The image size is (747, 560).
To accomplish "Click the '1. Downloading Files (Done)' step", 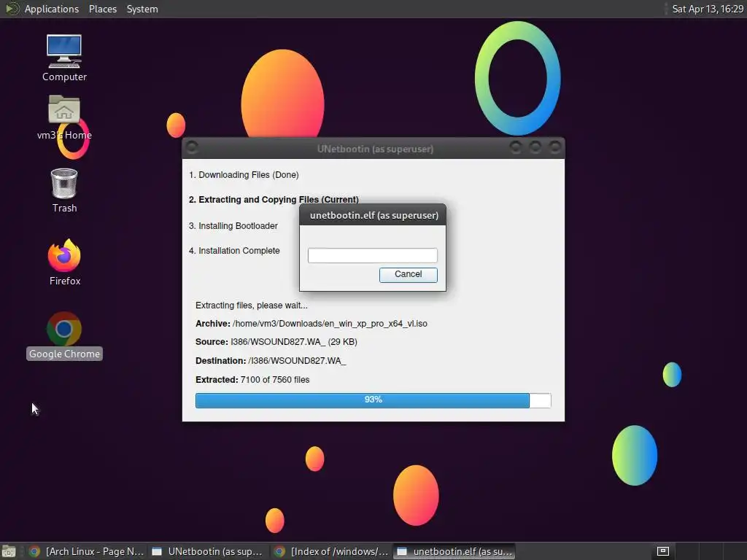I will 244,175.
